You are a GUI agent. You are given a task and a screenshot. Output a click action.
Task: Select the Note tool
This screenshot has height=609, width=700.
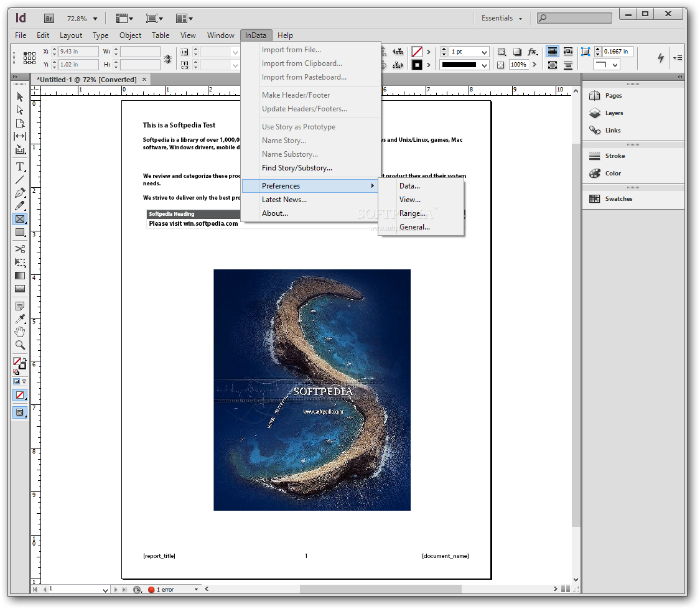pyautogui.click(x=20, y=306)
